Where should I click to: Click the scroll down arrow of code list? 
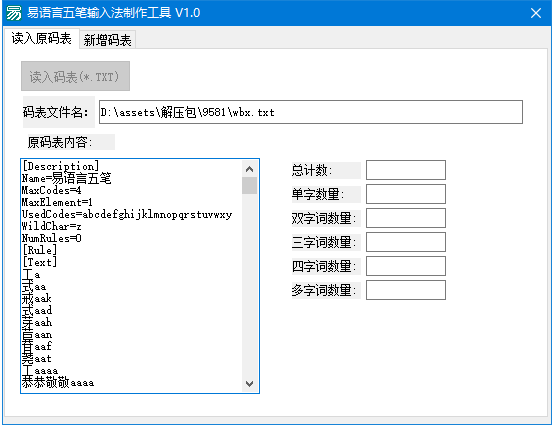click(x=249, y=384)
